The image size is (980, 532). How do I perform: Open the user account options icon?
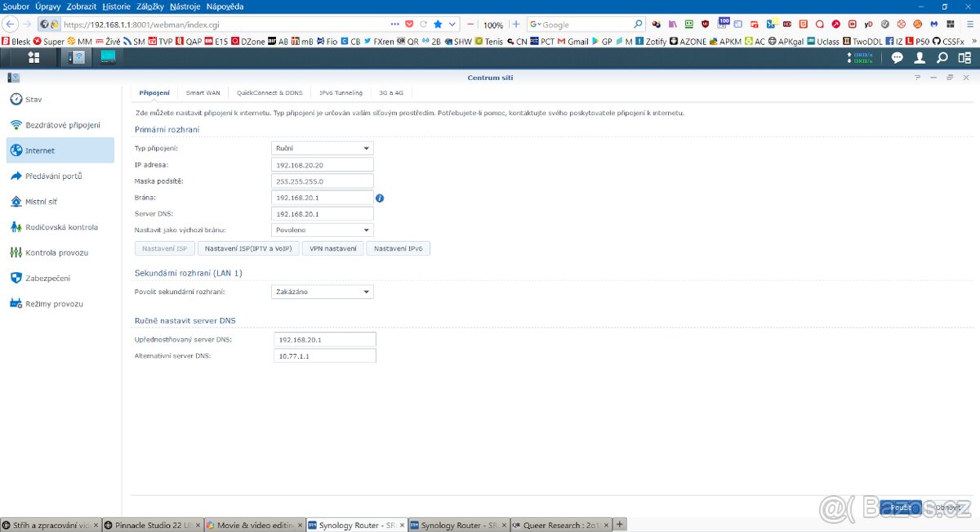(x=919, y=57)
